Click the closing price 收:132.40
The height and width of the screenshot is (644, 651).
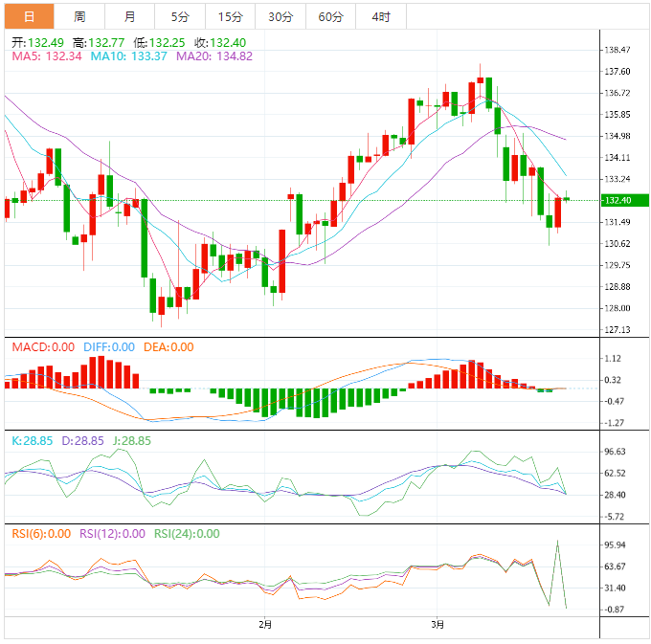[220, 43]
